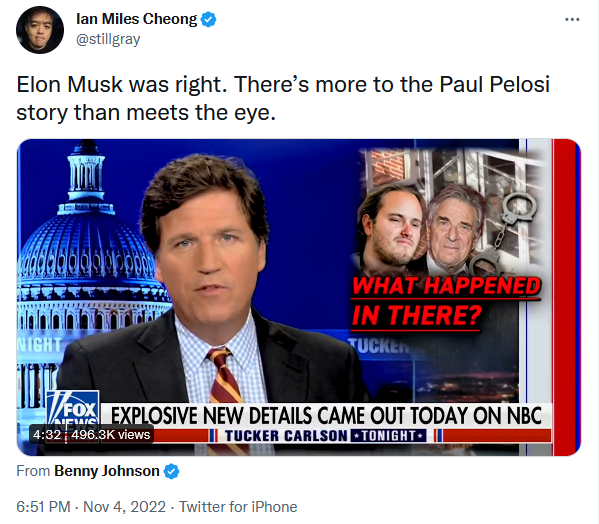The height and width of the screenshot is (524, 599).
Task: Click the verified badge next to Benny Johnson
Action: tap(172, 471)
